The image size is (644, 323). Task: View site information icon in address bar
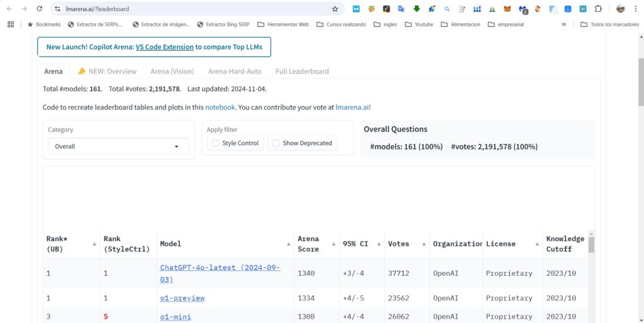[57, 9]
